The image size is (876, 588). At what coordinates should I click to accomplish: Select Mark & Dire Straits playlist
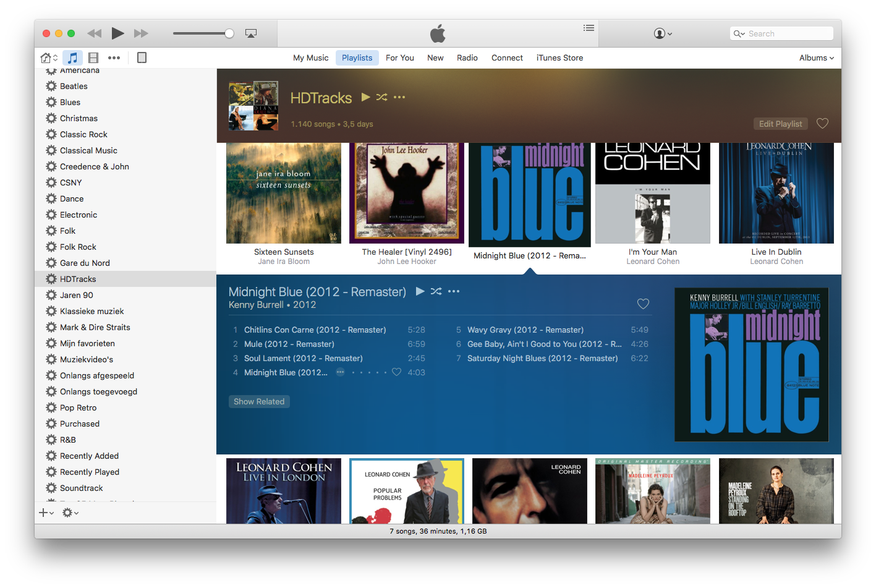coord(95,327)
